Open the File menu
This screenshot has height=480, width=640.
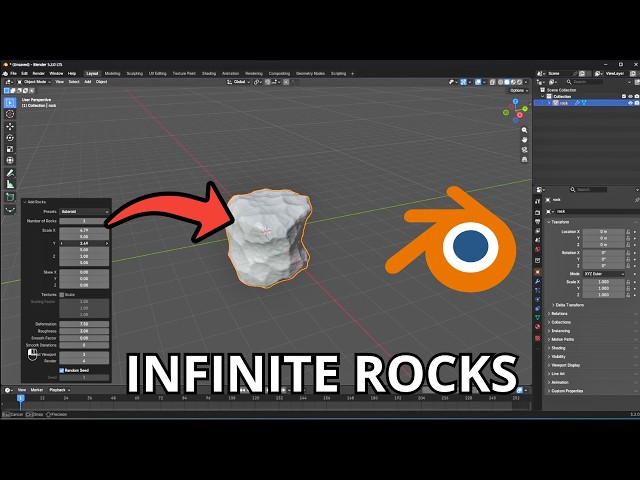(13, 73)
